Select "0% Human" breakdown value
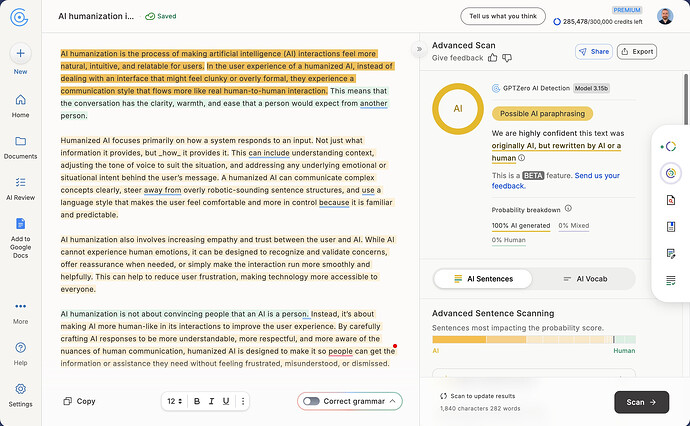The width and height of the screenshot is (690, 426). click(508, 240)
